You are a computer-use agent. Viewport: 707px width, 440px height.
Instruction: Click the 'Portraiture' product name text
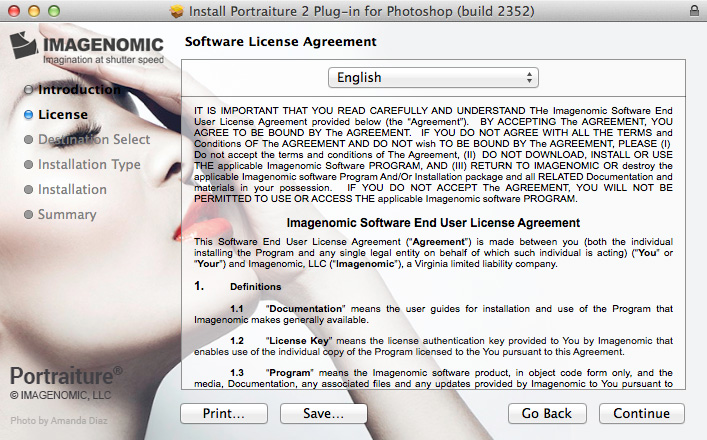66,375
